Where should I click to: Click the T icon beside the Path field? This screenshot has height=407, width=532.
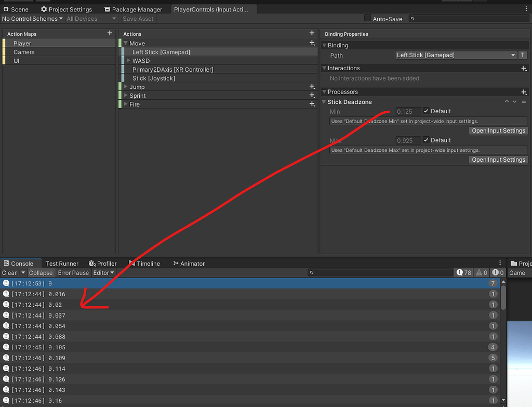click(523, 55)
